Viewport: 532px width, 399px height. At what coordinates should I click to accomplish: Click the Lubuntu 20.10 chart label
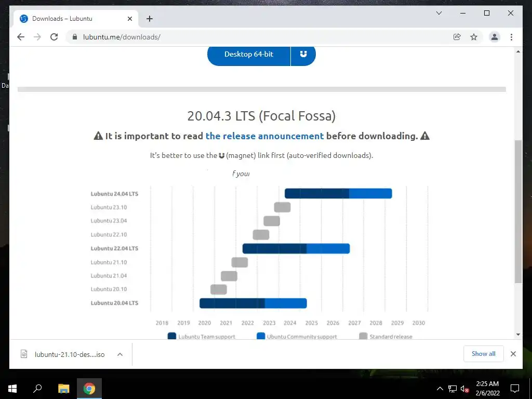pos(109,289)
